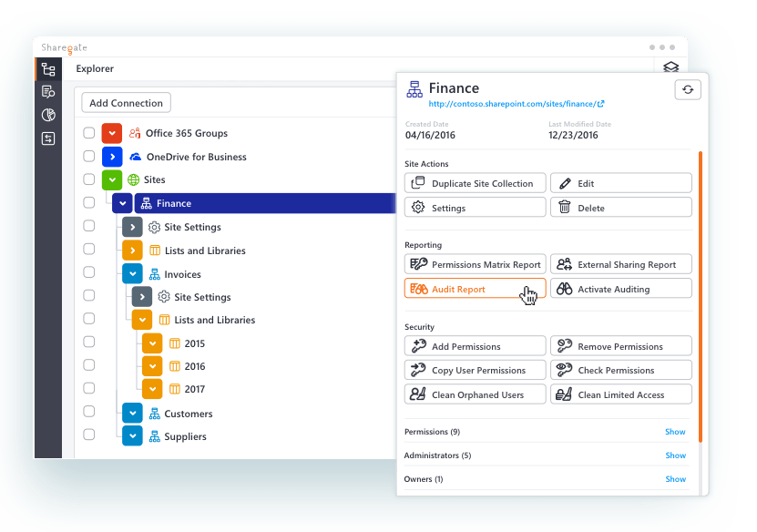Screen dimensions: 757x532
Task: Show the Administrators (5) list
Action: coord(675,455)
